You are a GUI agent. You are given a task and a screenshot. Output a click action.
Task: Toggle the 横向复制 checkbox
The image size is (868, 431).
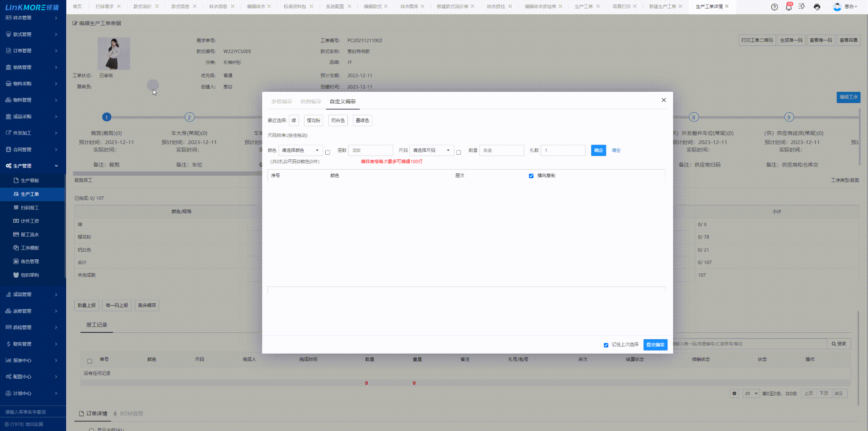point(531,176)
